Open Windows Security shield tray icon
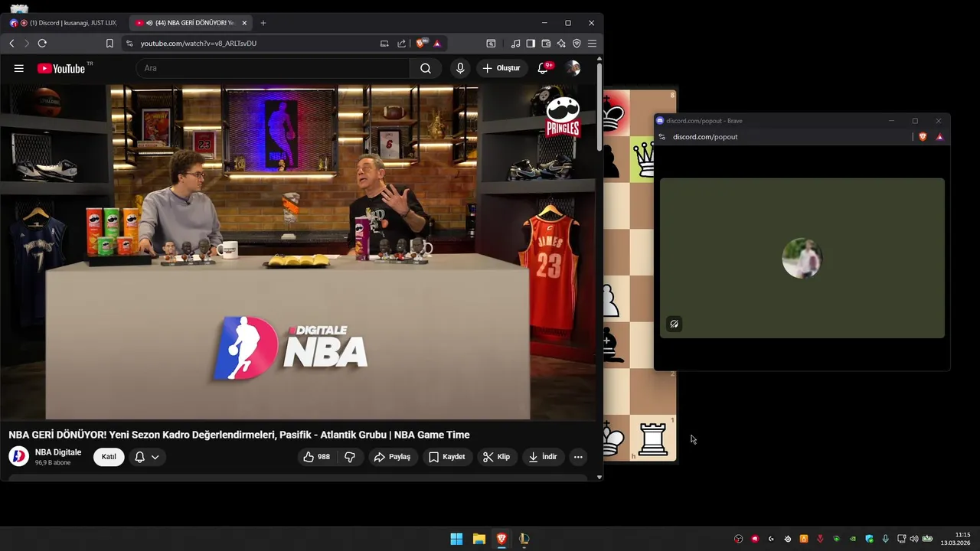980x551 pixels. tap(869, 539)
